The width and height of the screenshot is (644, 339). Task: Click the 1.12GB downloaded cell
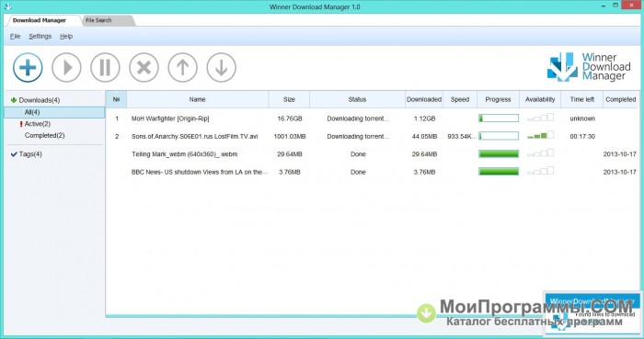[x=424, y=119]
